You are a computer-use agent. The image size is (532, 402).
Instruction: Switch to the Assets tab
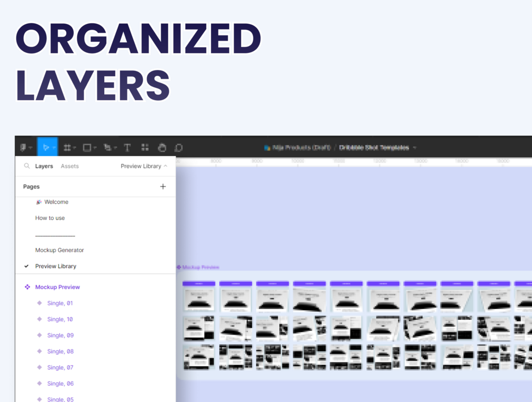[69, 166]
